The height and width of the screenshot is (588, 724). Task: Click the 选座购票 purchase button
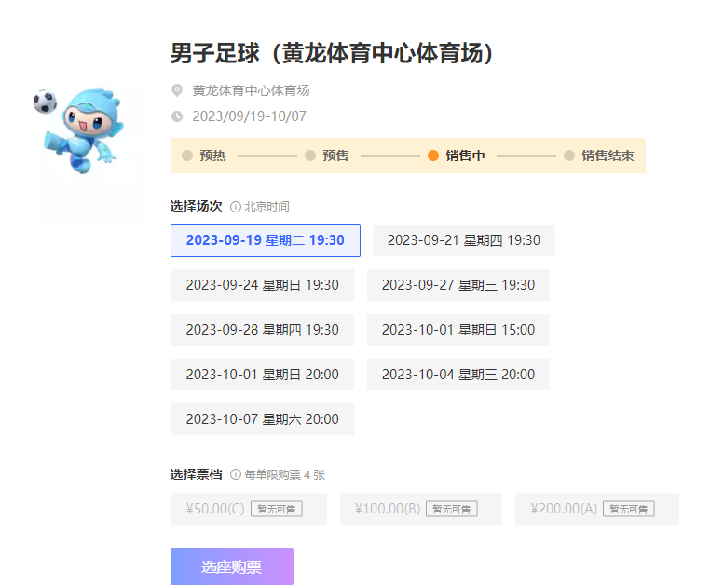(x=232, y=567)
